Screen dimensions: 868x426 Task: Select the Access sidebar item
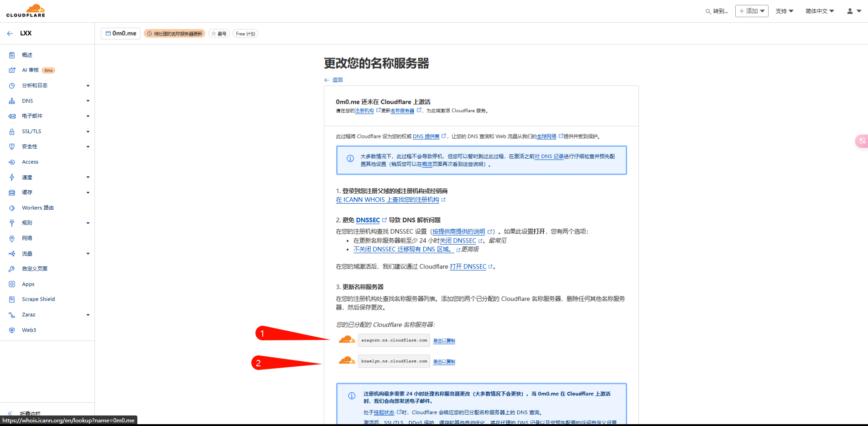[x=30, y=162]
